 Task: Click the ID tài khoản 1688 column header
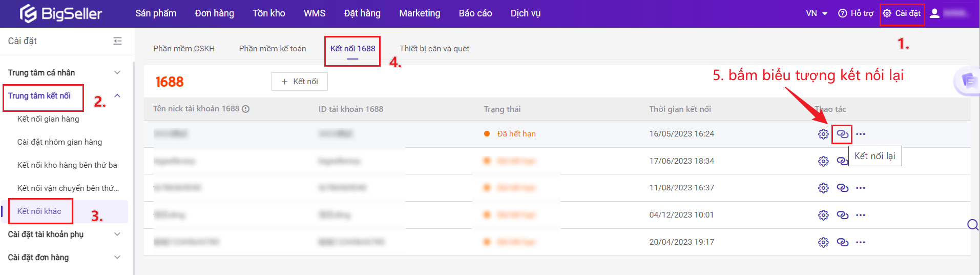pyautogui.click(x=350, y=109)
